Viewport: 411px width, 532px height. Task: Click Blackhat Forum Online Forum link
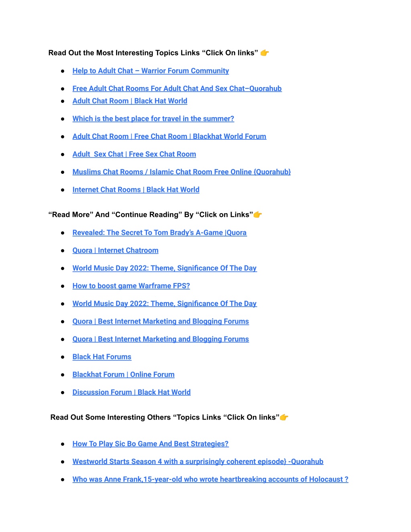pyautogui.click(x=124, y=375)
